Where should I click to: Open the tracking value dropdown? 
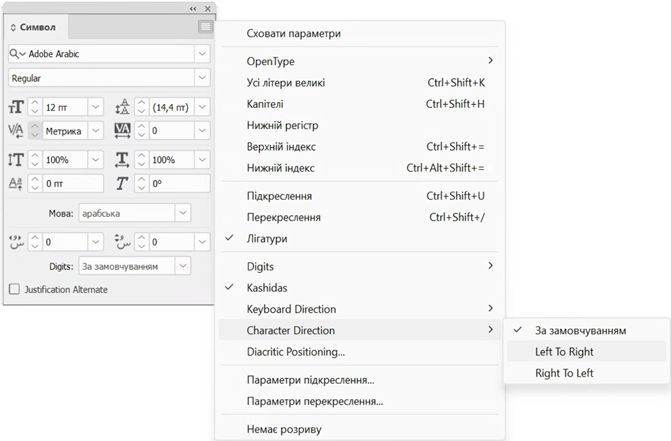[202, 130]
